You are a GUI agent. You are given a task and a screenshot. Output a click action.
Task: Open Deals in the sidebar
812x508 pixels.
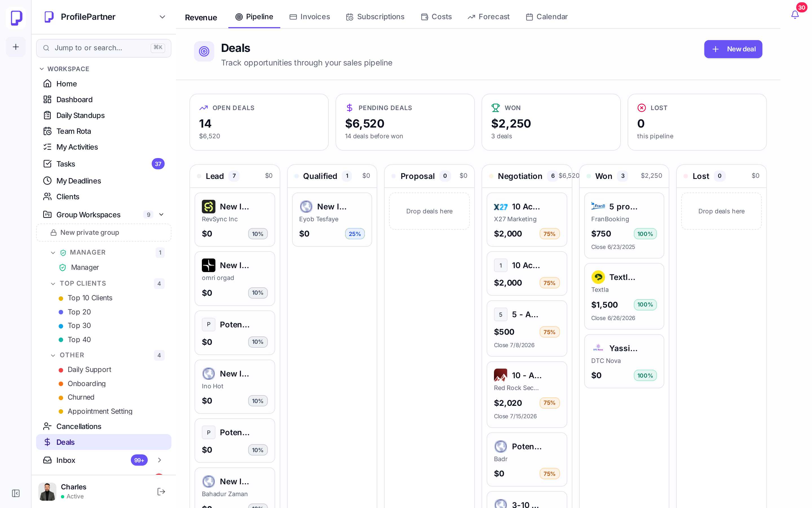tap(104, 442)
